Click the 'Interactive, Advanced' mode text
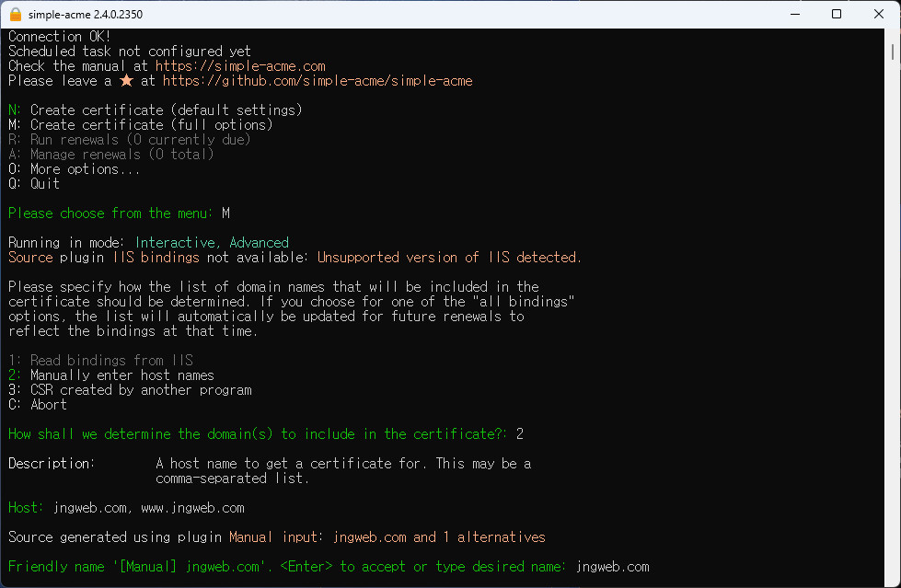 (x=212, y=243)
